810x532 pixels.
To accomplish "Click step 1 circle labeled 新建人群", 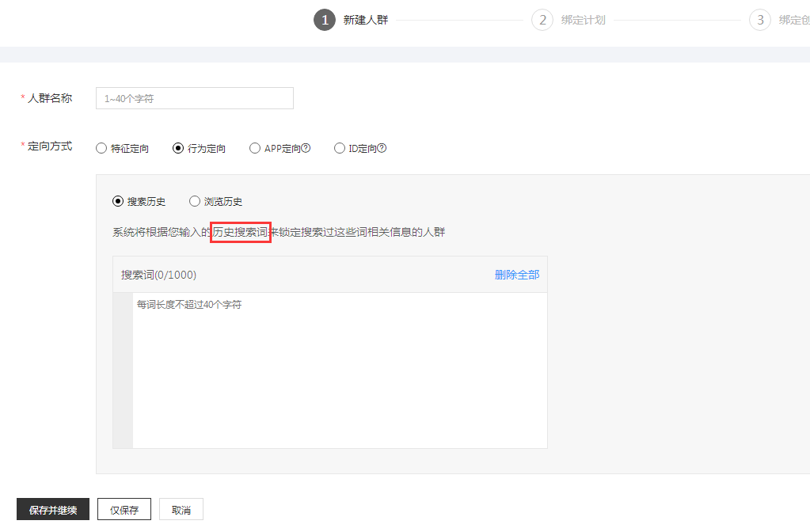I will coord(324,20).
